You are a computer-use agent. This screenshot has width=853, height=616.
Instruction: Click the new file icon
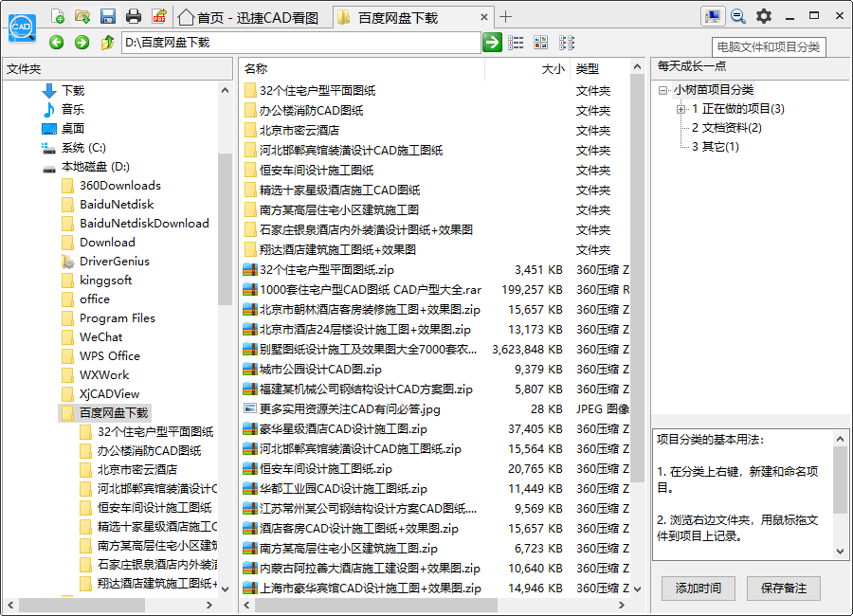click(x=57, y=16)
